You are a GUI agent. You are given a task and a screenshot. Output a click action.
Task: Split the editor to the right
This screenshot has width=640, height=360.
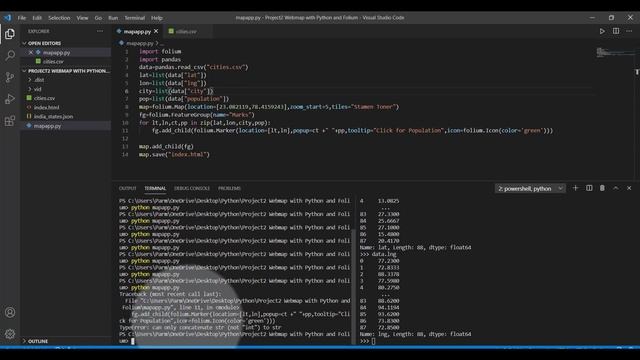[x=616, y=31]
